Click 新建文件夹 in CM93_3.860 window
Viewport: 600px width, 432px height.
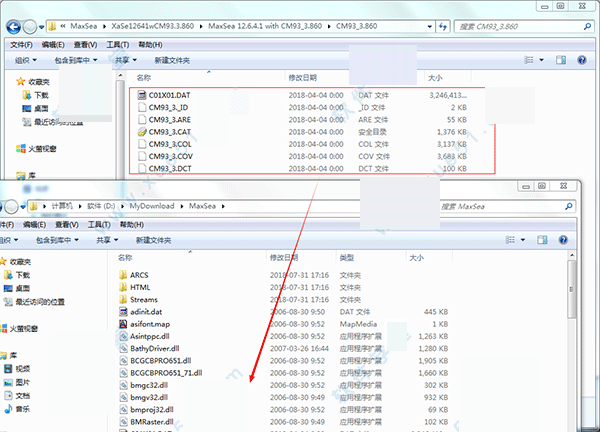(x=172, y=60)
